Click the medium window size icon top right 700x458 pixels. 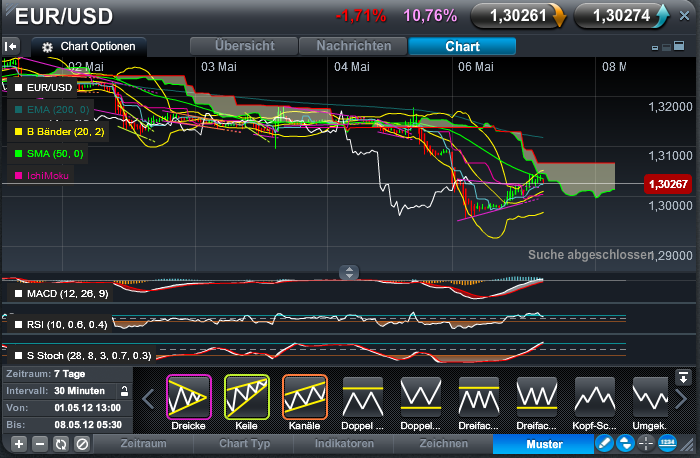(666, 47)
